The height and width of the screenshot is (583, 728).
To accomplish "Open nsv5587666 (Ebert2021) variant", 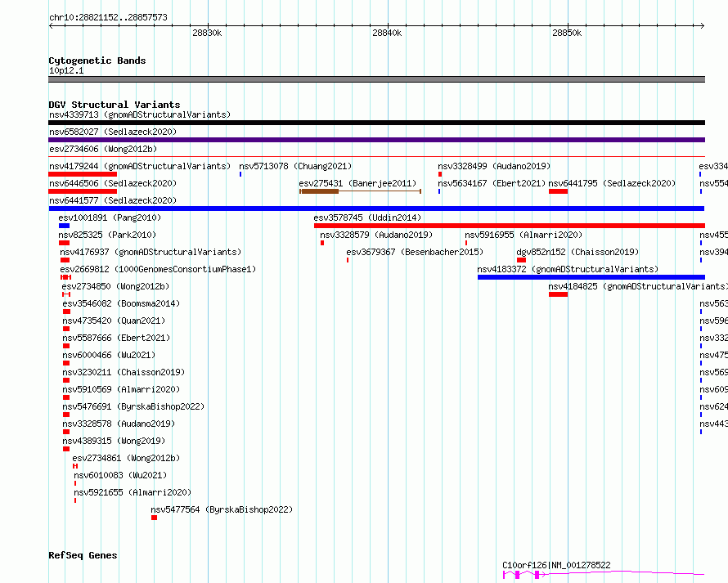I will point(116,338).
